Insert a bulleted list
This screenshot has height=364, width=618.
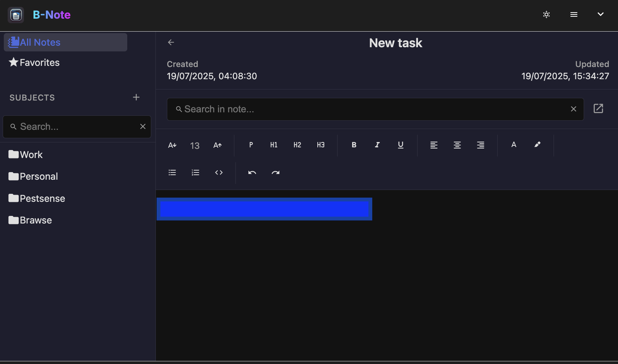tap(172, 172)
